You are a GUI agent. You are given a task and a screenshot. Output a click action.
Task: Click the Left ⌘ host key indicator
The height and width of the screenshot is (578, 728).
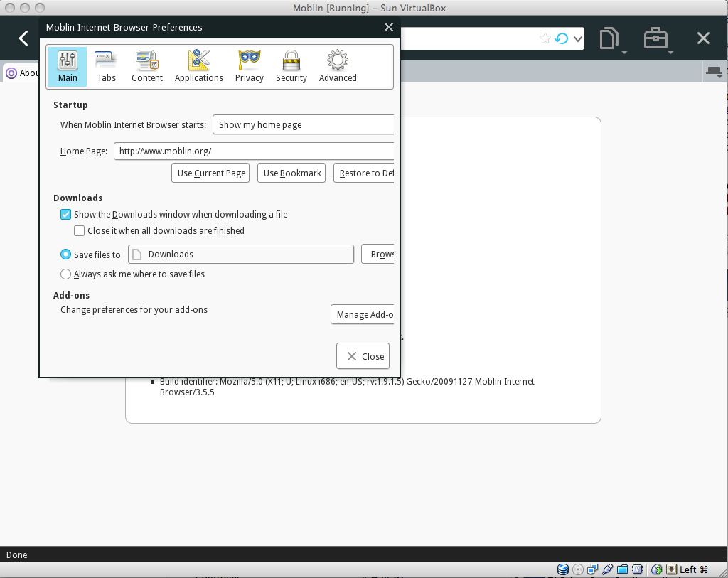(694, 569)
